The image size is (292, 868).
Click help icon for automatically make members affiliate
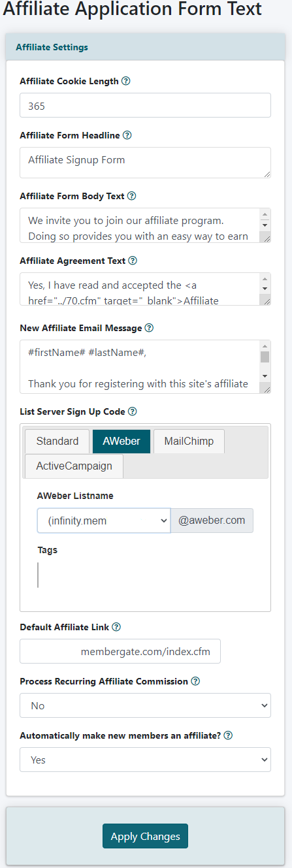tap(228, 735)
